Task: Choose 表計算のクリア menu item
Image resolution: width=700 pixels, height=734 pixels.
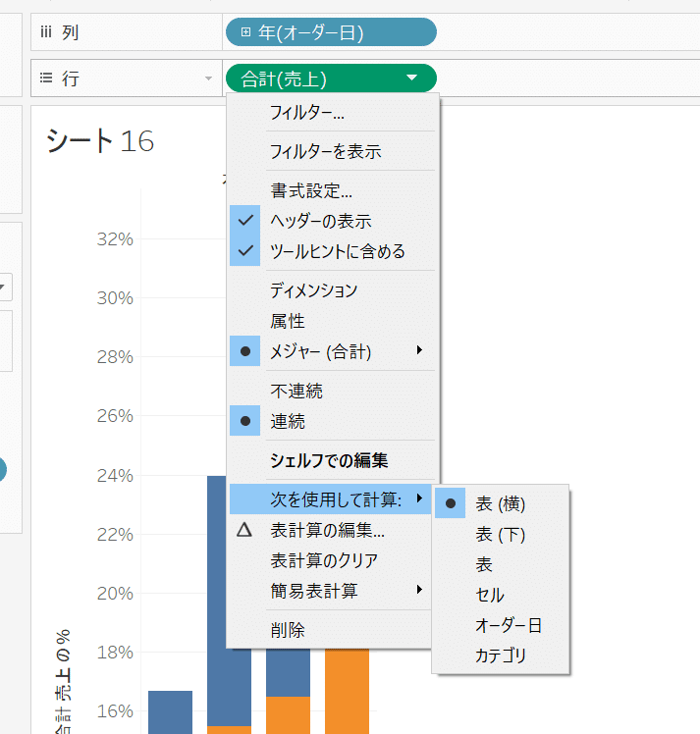Action: (x=331, y=560)
